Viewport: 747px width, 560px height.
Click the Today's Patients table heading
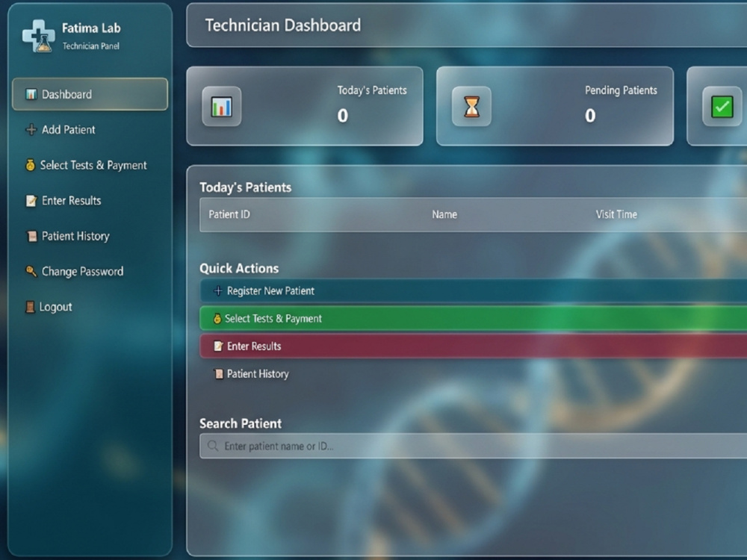click(x=245, y=187)
